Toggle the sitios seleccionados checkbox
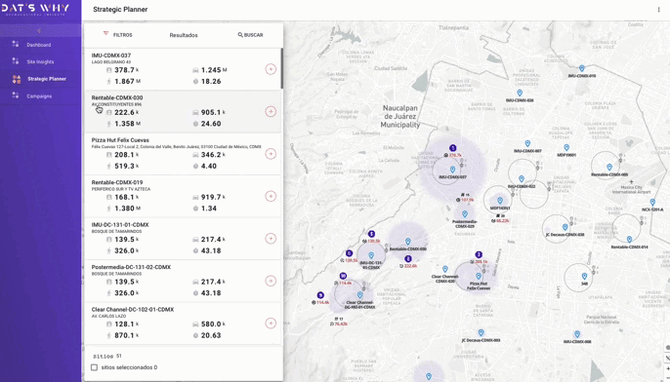The image size is (670, 382). [x=94, y=367]
